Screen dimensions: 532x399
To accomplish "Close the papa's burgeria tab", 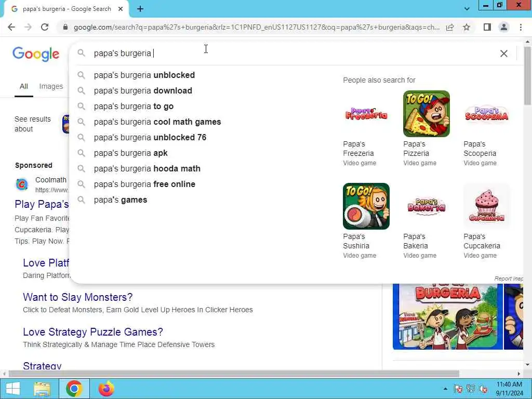I will pos(121,9).
